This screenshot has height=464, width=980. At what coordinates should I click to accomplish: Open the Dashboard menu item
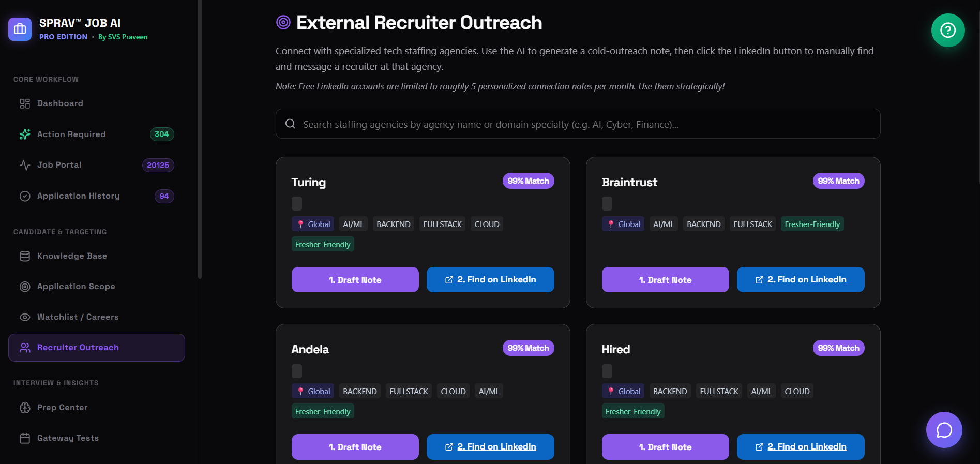click(97, 103)
